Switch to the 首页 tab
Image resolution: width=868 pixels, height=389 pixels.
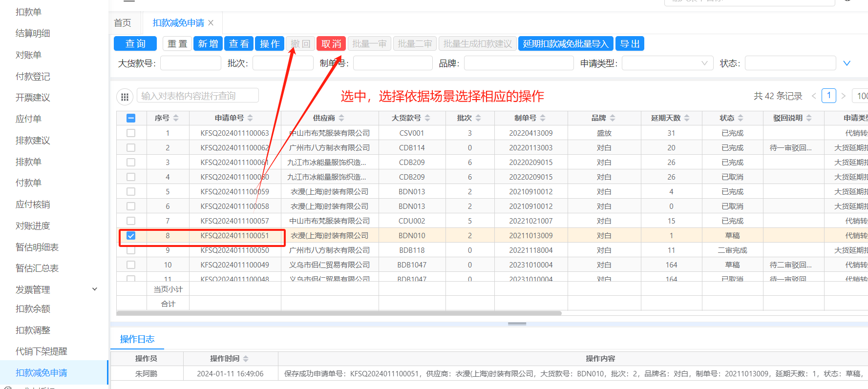point(123,23)
